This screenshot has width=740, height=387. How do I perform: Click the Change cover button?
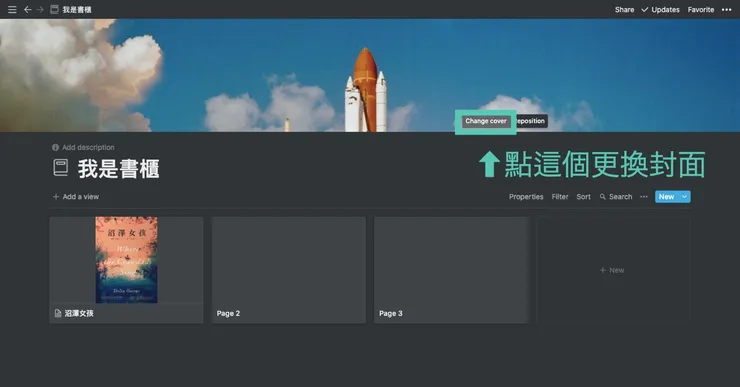coord(486,121)
